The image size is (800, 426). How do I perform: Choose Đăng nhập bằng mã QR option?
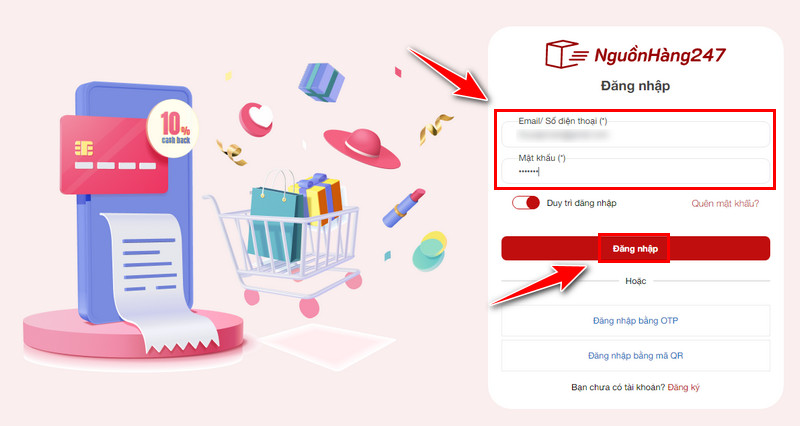[635, 356]
